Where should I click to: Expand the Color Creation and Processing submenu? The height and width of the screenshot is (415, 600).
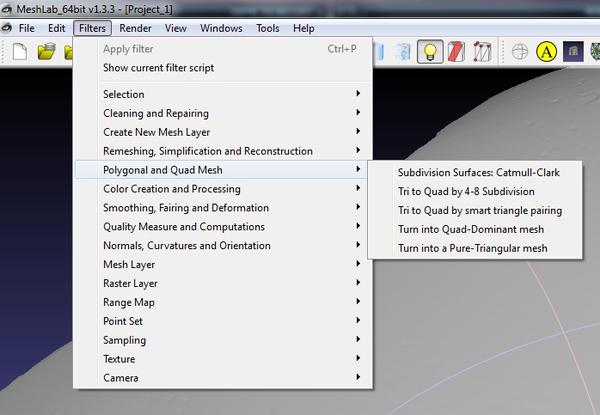(x=223, y=189)
